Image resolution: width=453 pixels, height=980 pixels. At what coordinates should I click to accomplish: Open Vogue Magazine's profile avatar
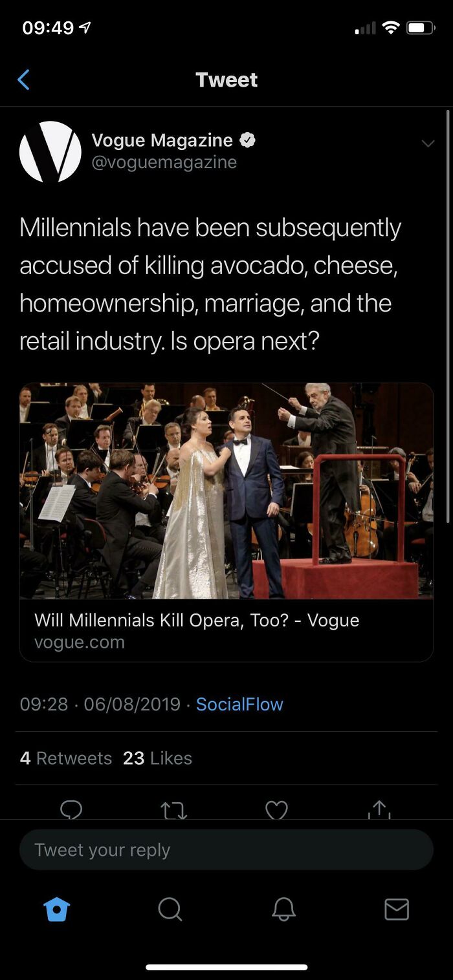50,151
